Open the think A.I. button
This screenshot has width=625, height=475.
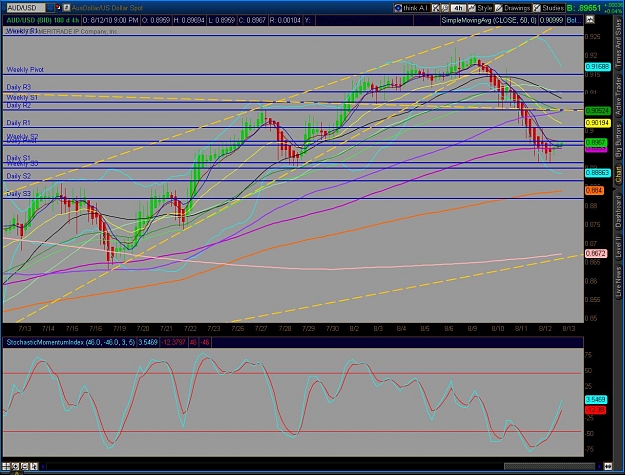(412, 8)
